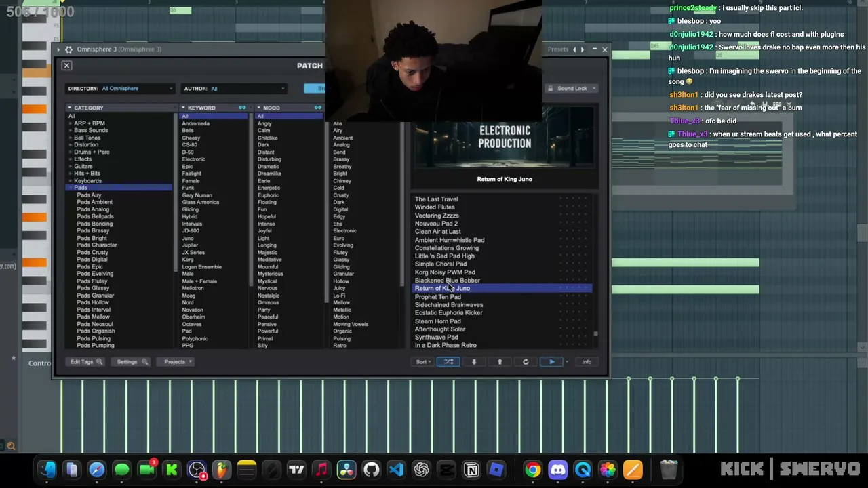Open Photos from the Dock
The image size is (868, 488).
[608, 470]
